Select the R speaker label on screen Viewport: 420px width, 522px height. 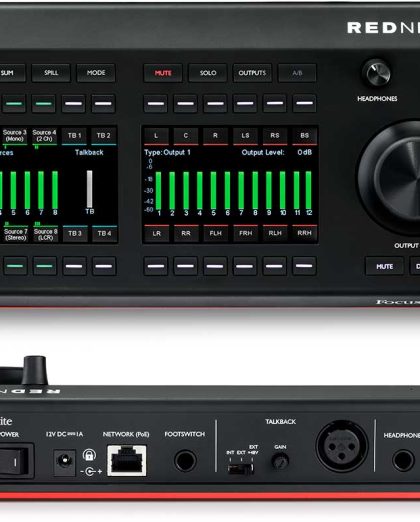(x=215, y=136)
